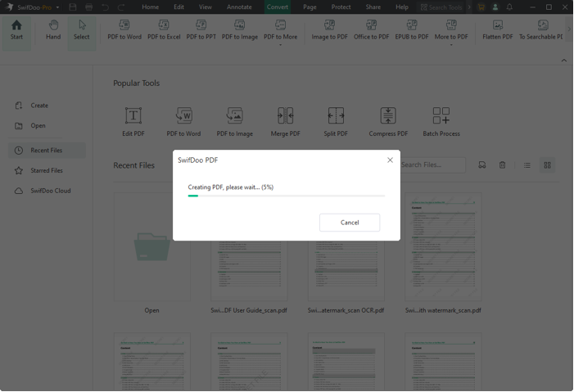Choose PDF to PPT converter

point(201,30)
